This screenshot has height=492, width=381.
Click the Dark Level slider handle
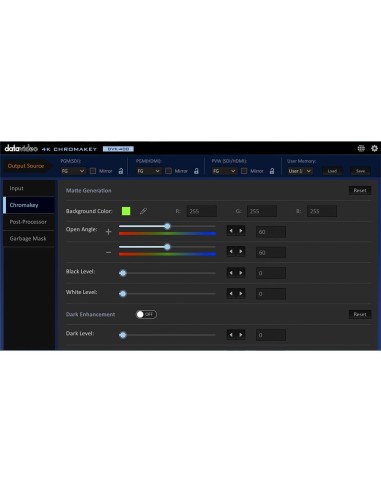coord(123,335)
